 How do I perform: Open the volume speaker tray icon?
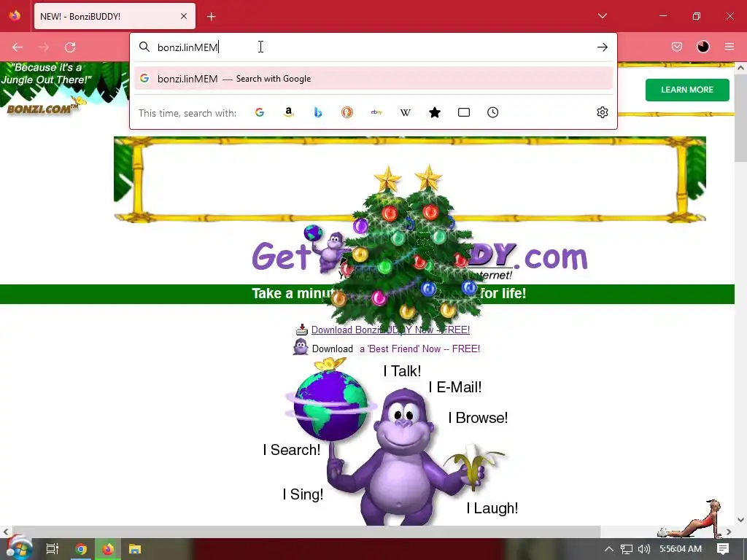pos(643,549)
